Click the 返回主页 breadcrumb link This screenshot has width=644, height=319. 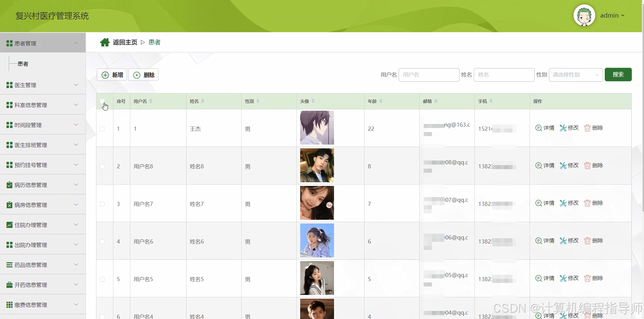point(125,42)
